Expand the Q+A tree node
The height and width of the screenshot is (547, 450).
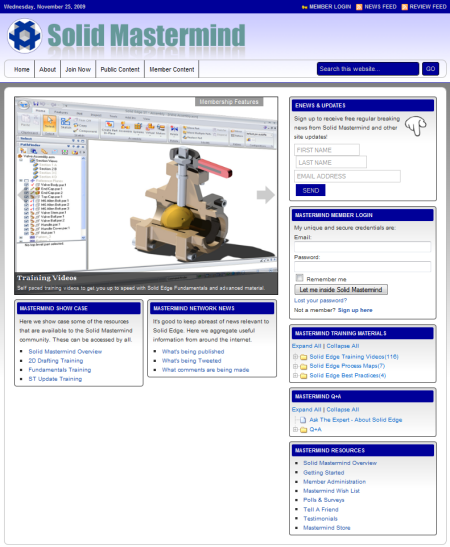coord(295,429)
